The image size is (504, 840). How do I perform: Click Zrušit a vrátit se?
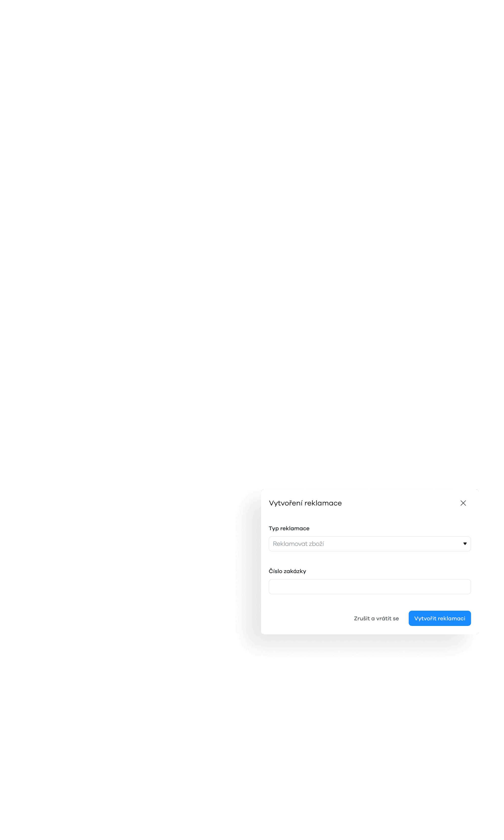click(x=376, y=618)
